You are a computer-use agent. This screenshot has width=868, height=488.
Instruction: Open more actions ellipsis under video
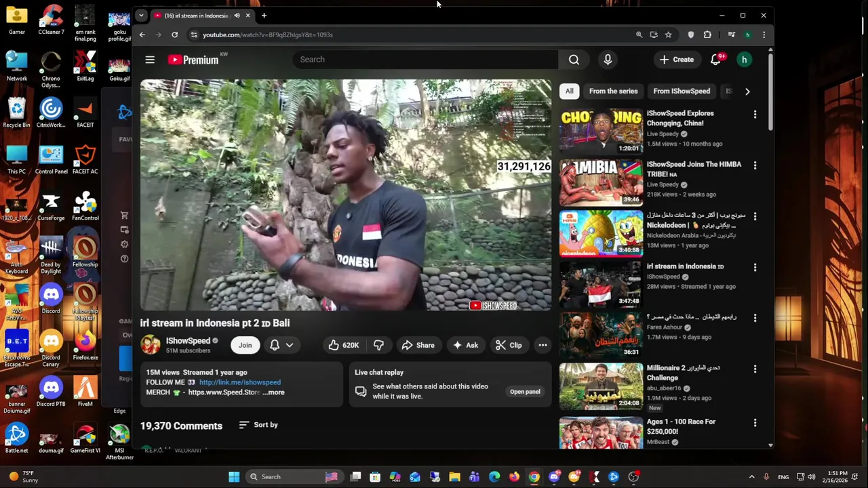coord(542,345)
